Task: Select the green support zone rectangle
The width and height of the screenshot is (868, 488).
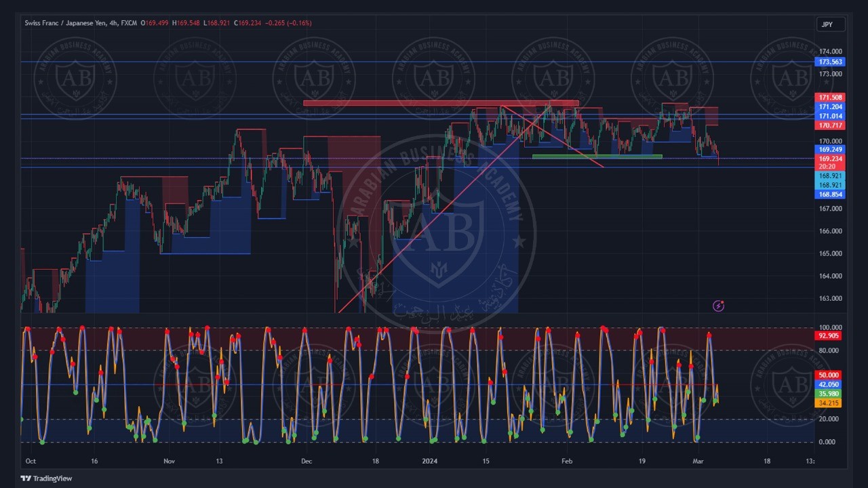Action: tap(597, 157)
